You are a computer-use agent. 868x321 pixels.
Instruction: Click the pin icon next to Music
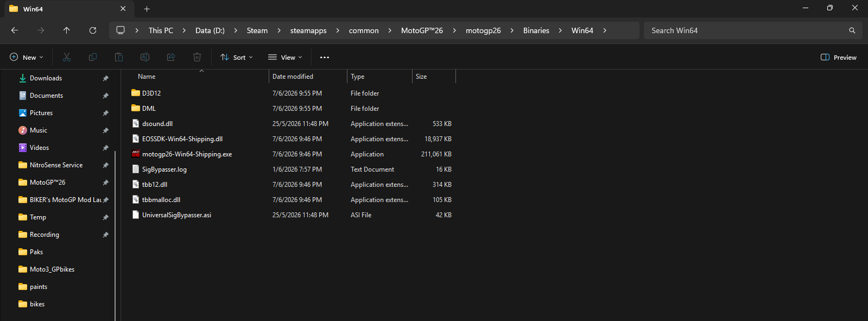(105, 130)
